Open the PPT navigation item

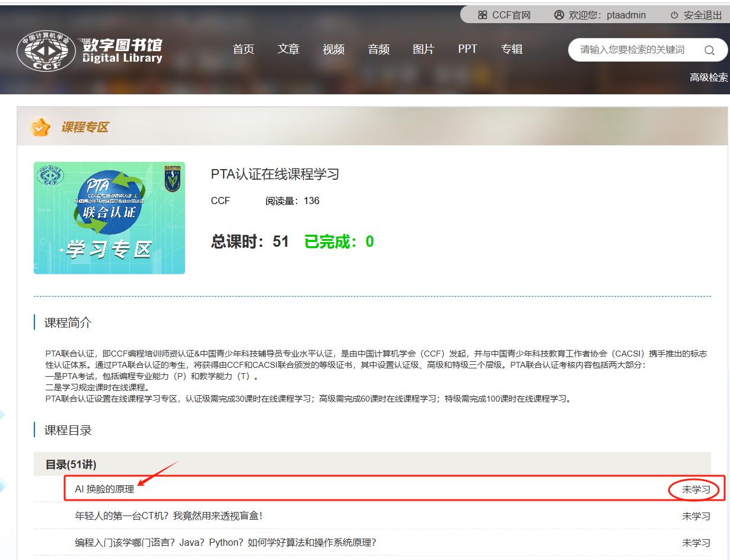click(x=467, y=49)
